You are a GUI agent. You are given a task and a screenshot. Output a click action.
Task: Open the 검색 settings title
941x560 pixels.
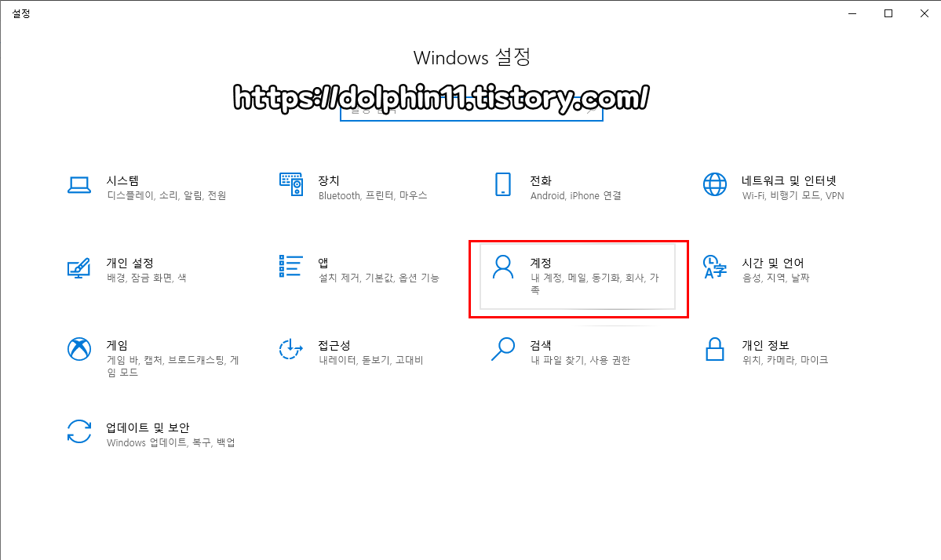[x=541, y=345]
